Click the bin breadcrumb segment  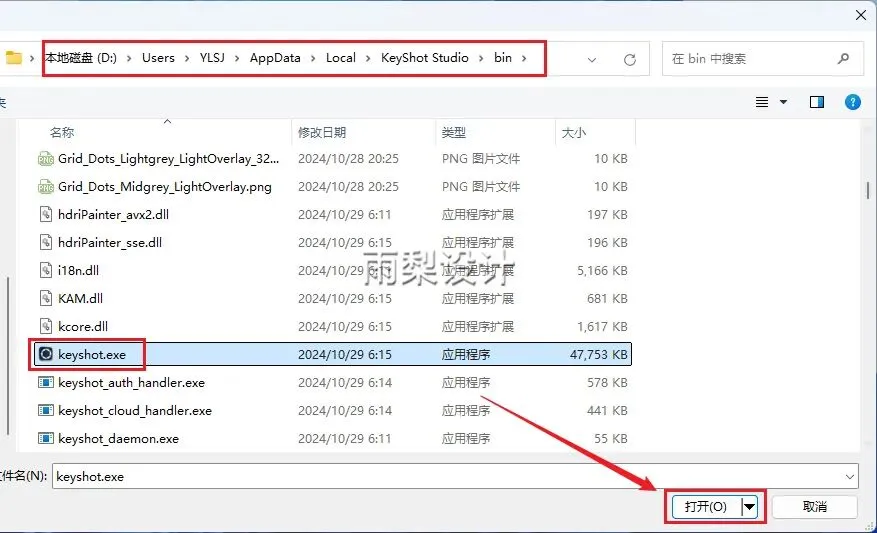tap(503, 58)
